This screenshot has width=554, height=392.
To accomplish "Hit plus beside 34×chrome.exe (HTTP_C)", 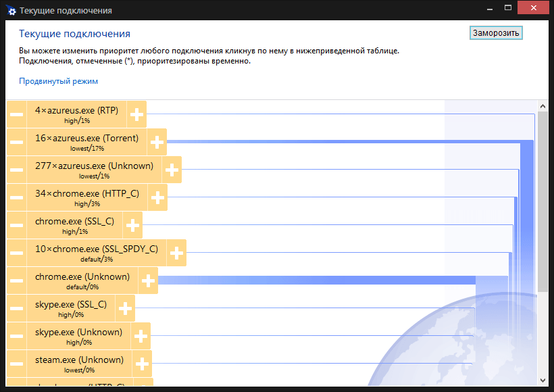I will click(x=157, y=197).
